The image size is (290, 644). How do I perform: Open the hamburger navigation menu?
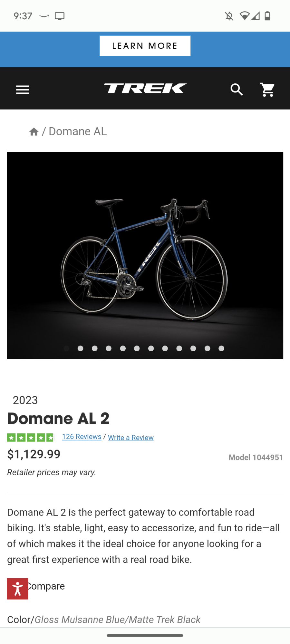click(x=22, y=90)
